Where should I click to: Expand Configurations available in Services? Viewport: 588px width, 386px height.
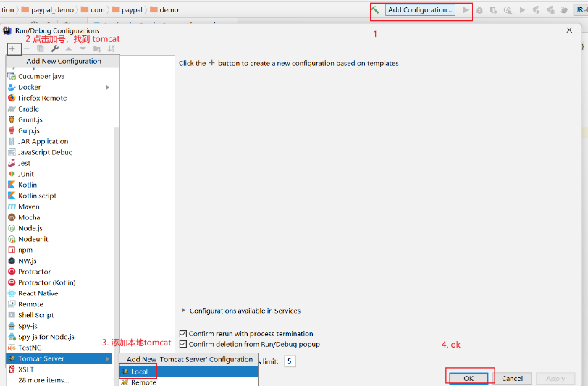click(x=183, y=311)
